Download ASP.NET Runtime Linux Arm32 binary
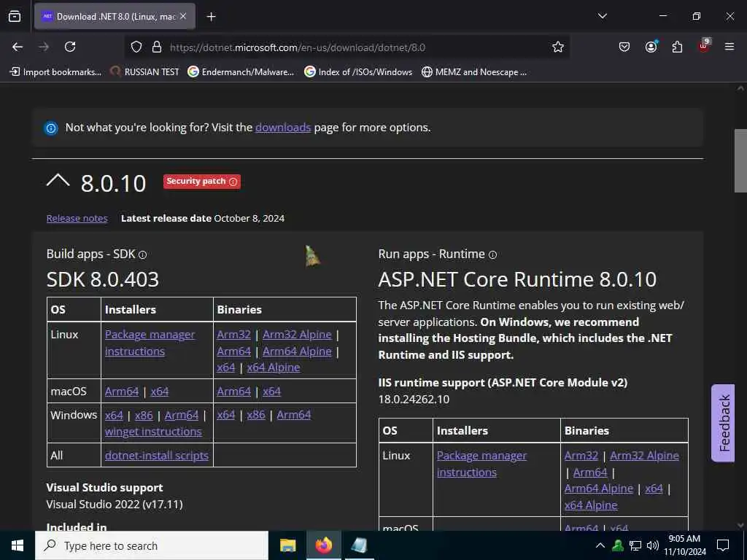The width and height of the screenshot is (747, 560). pyautogui.click(x=581, y=456)
